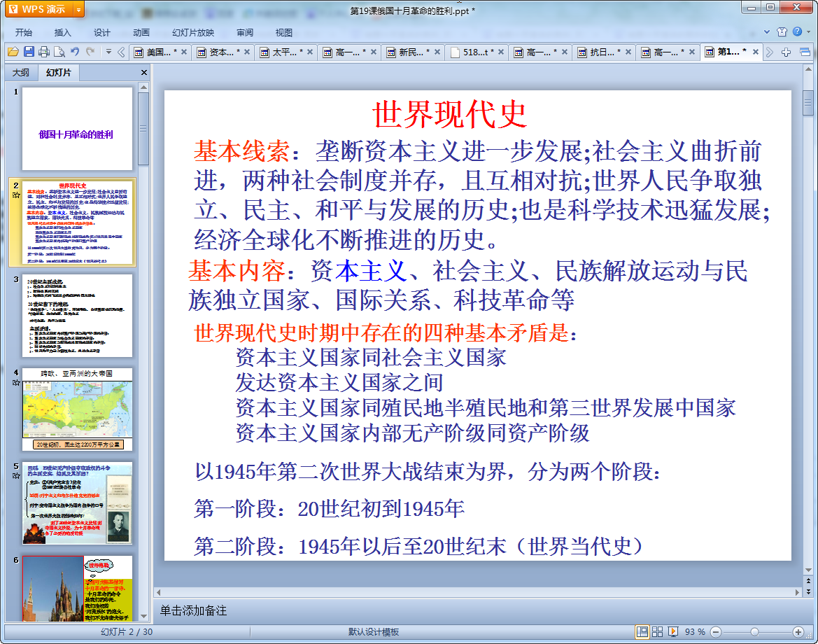Select slide 4 thumbnail with map
Viewport: 818px width, 644px height.
(77, 409)
